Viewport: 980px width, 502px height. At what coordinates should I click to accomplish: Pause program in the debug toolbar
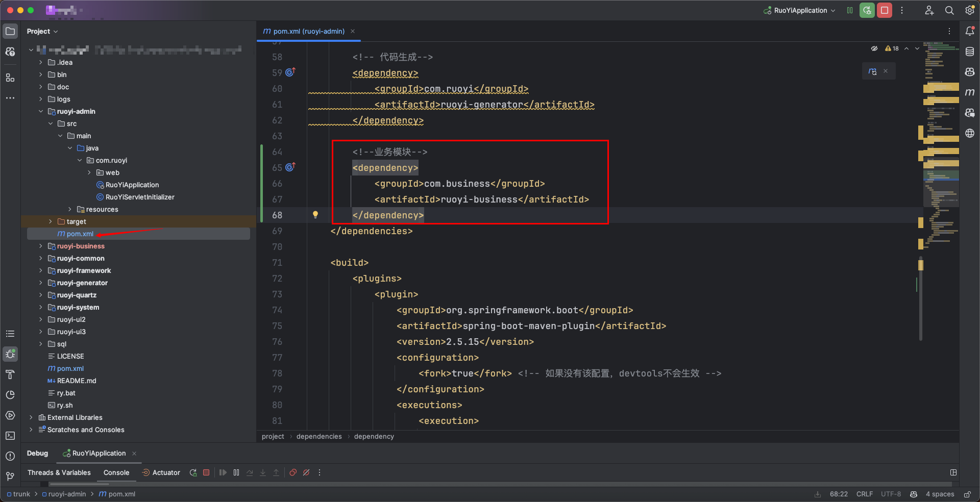click(236, 472)
